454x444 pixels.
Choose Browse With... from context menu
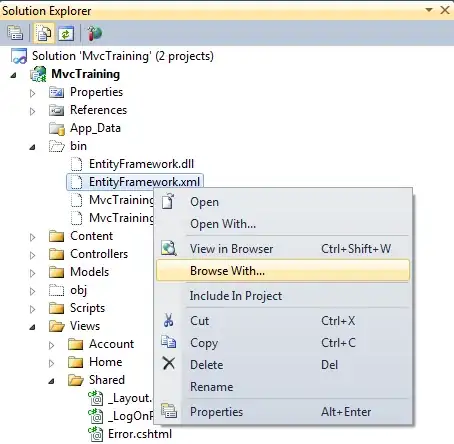coord(283,271)
